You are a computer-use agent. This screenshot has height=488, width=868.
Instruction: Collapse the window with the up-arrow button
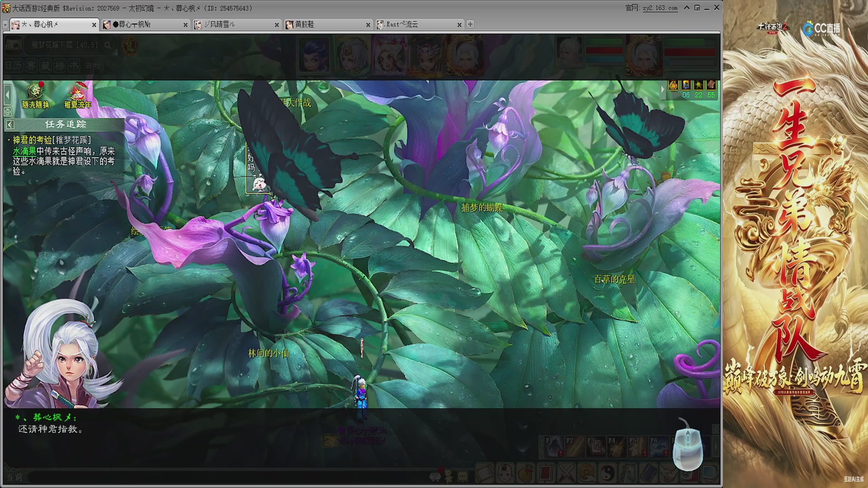687,8
